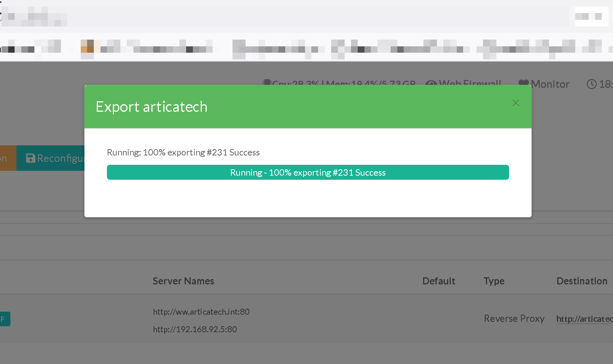Sort by the Server Names column
The image size is (613, 364).
pos(183,281)
